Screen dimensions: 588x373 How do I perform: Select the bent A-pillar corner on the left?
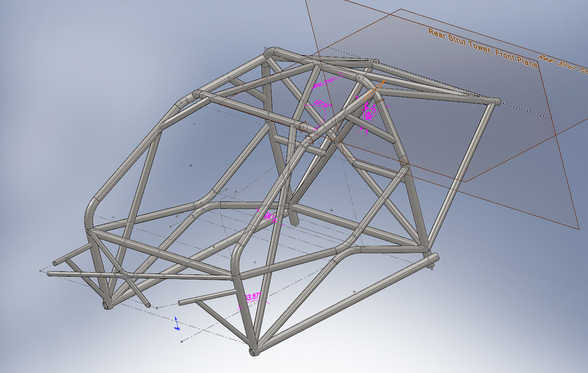coord(92,208)
